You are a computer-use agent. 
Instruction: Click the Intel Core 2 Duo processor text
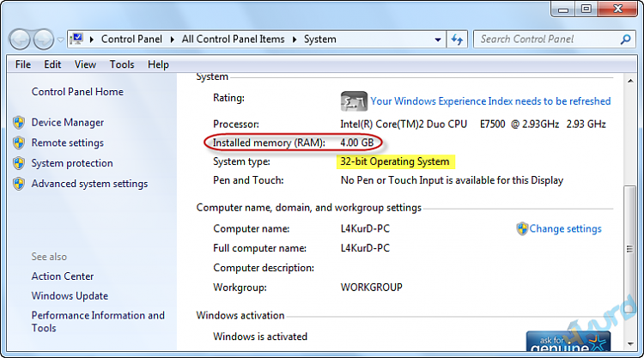[473, 124]
